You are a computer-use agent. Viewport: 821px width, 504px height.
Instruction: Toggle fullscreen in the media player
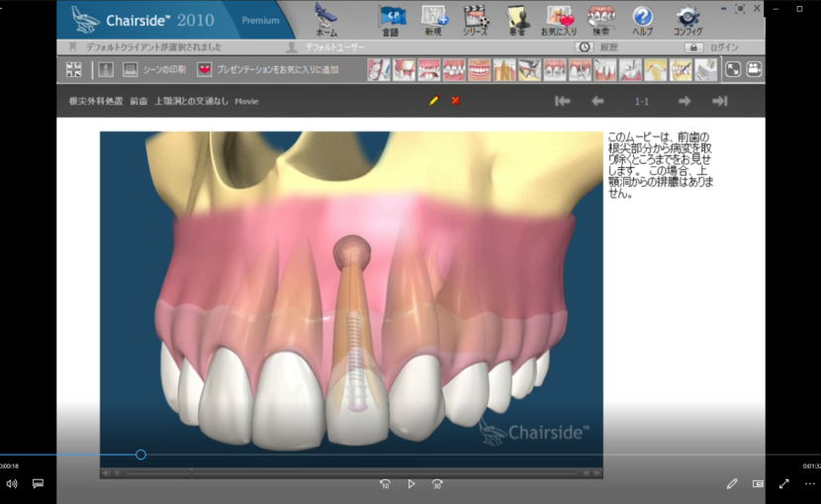coord(783,484)
